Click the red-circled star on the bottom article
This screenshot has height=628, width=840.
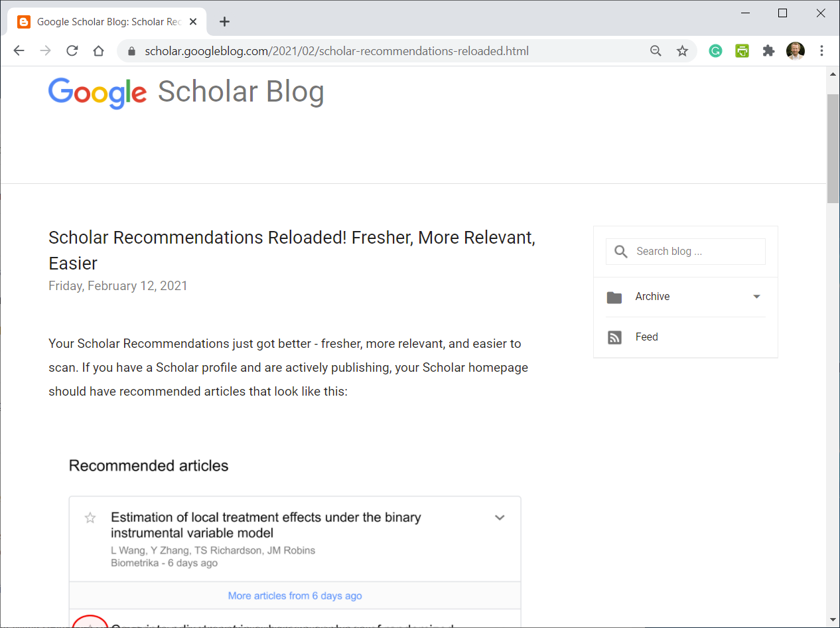(x=90, y=625)
